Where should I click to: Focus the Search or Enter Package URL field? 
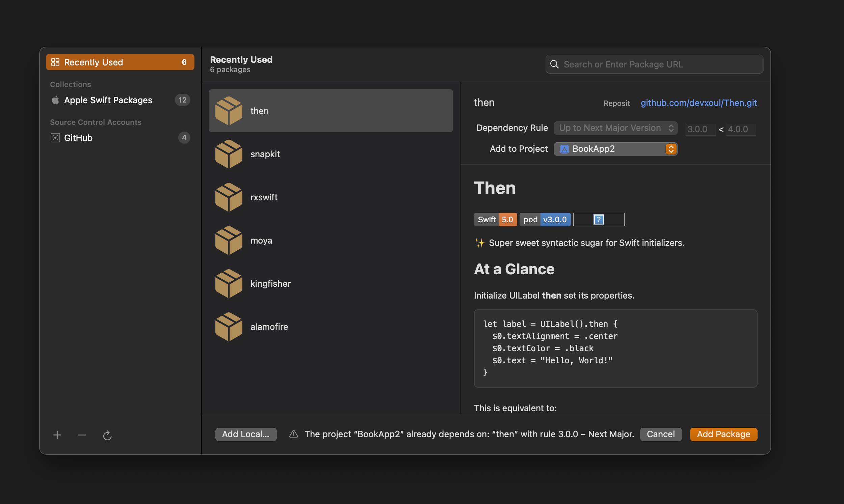click(654, 64)
